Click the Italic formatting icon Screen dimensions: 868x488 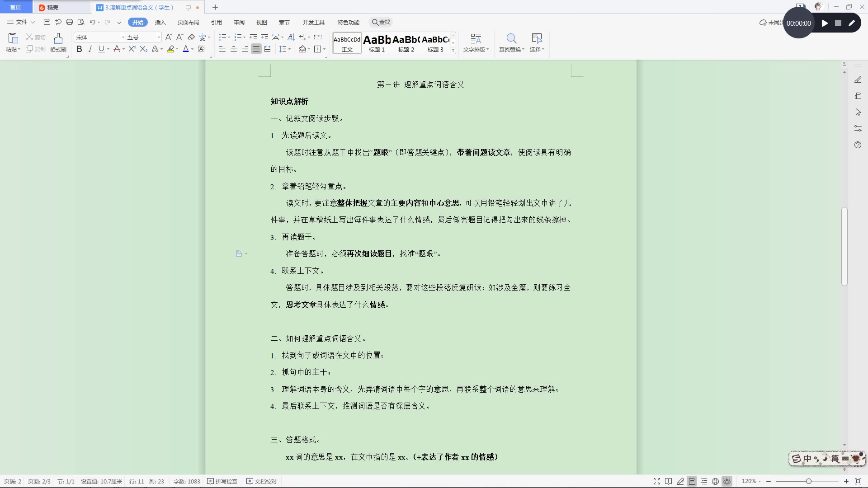click(x=90, y=49)
